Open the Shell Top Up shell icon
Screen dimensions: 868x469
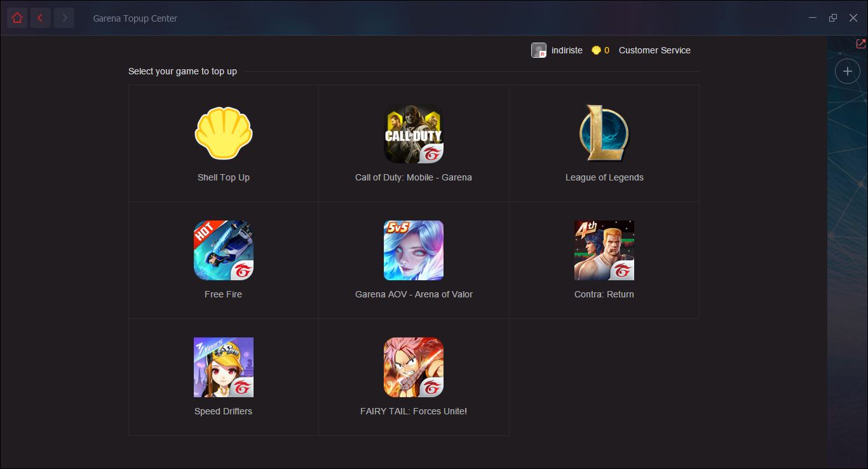coord(224,133)
